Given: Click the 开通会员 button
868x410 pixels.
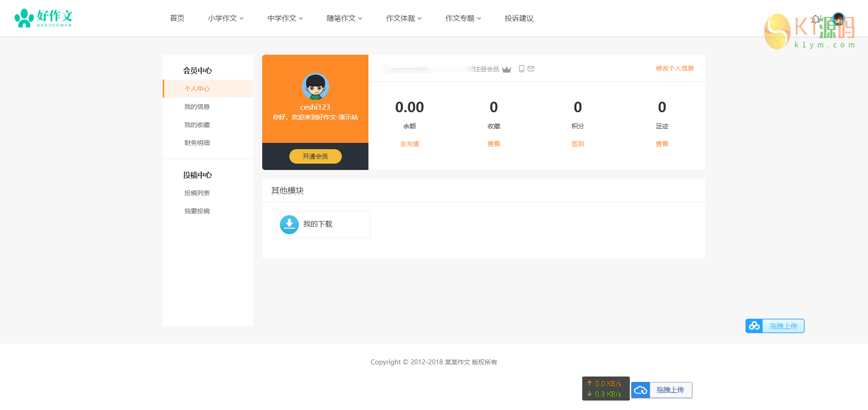Looking at the screenshot, I should point(315,156).
